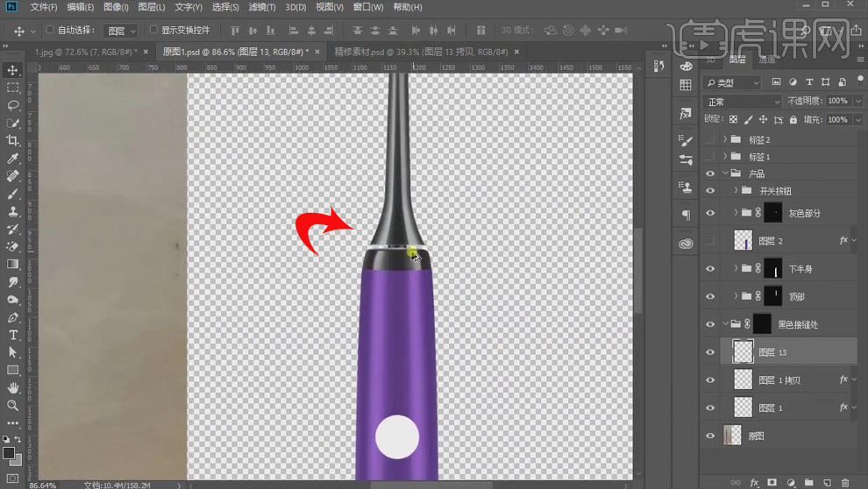868x489 pixels.
Task: Click the fill 填充 100% field
Action: click(839, 119)
